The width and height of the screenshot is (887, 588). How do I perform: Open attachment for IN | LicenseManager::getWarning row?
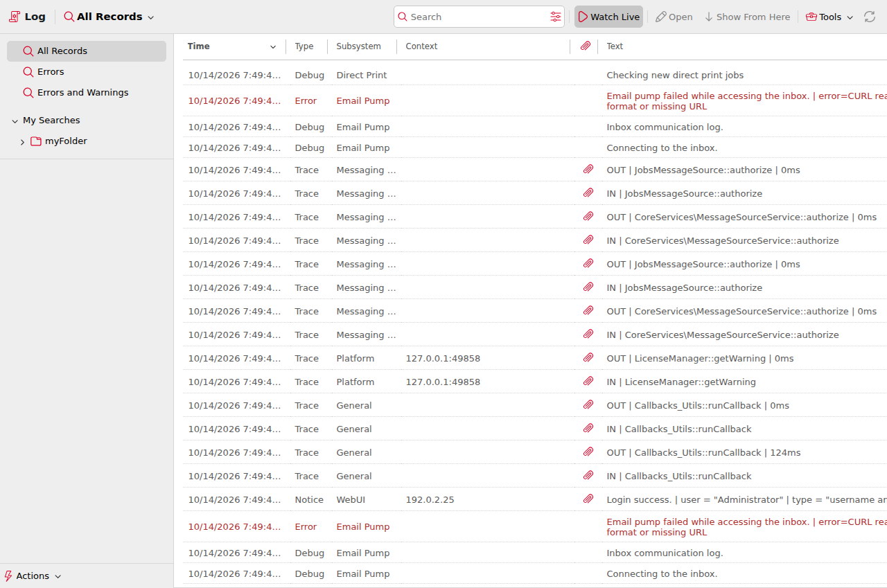click(588, 382)
